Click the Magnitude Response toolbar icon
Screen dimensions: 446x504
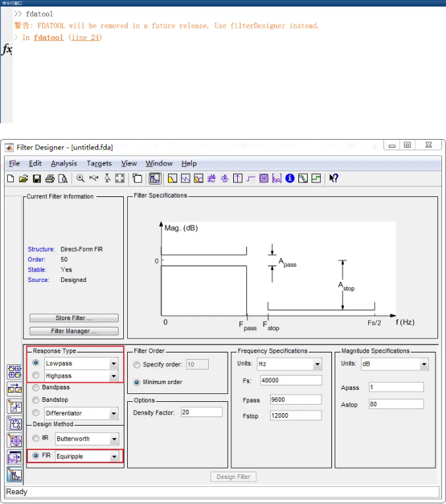(173, 179)
